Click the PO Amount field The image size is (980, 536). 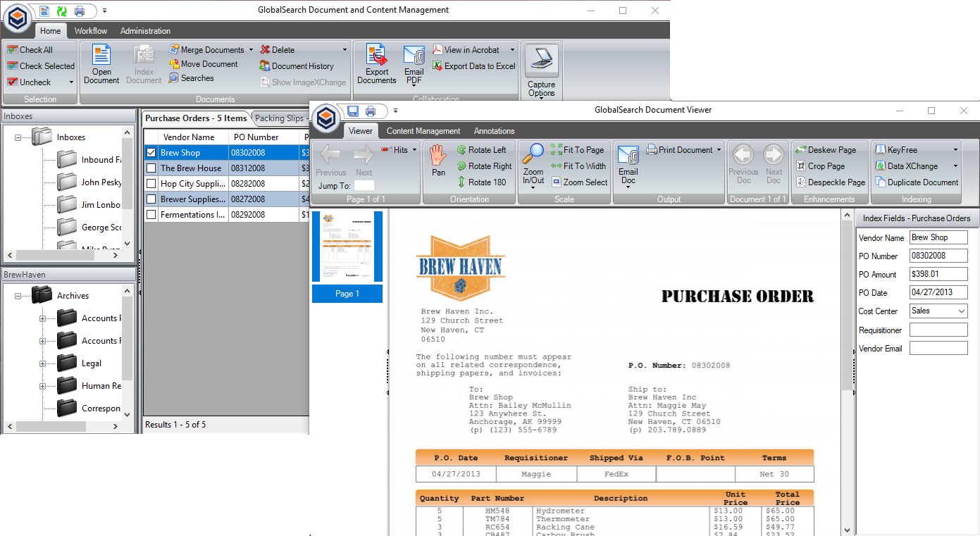938,275
